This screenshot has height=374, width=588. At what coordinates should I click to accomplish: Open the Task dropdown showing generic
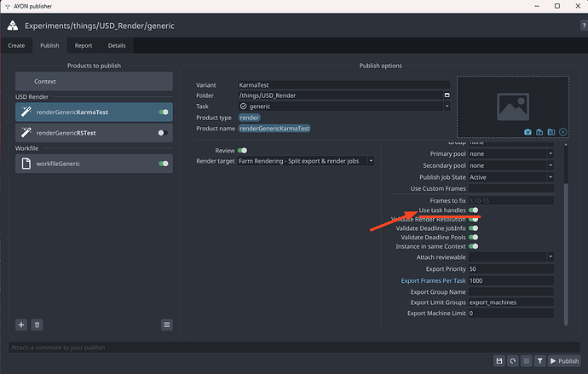(343, 106)
